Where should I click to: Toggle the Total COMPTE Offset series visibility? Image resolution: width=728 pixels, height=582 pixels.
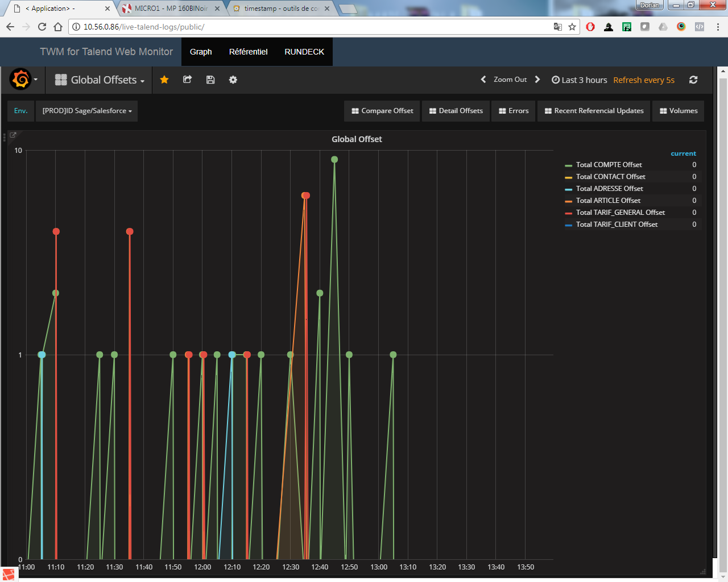coord(608,164)
